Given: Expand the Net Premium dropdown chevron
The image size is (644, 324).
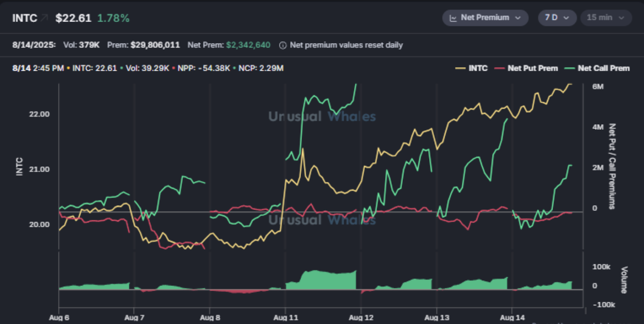Looking at the screenshot, I should 518,18.
